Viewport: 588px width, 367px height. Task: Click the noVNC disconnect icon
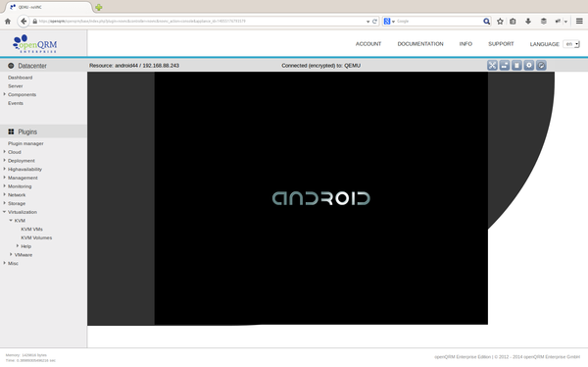(541, 66)
